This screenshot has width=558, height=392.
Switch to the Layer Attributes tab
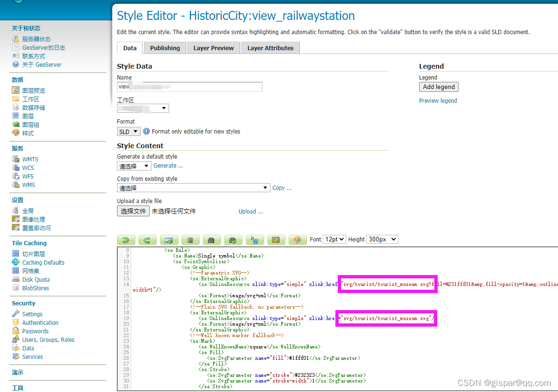(x=270, y=48)
